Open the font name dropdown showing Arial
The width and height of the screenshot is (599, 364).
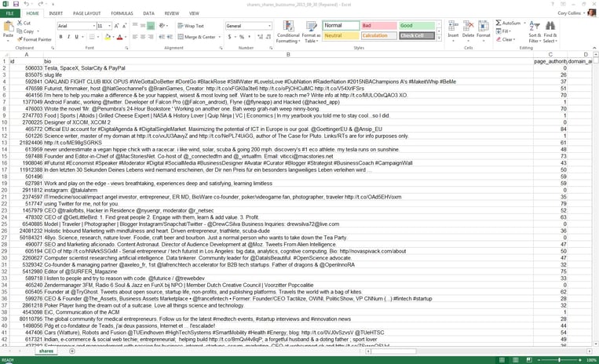point(94,26)
